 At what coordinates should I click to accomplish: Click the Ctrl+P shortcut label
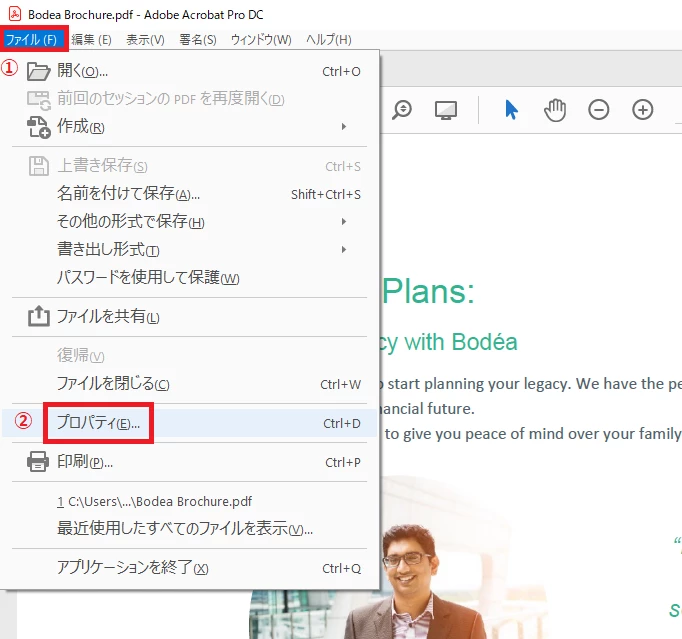click(x=343, y=462)
